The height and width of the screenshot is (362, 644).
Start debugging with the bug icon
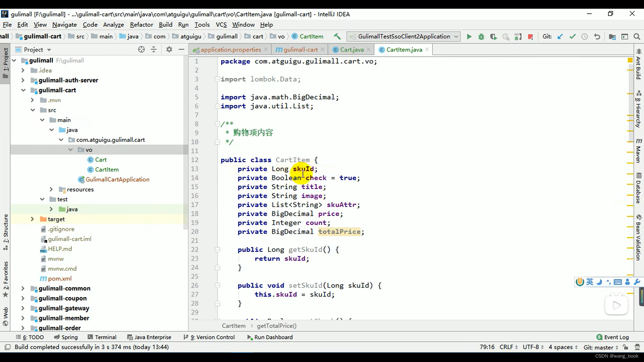[x=481, y=37]
